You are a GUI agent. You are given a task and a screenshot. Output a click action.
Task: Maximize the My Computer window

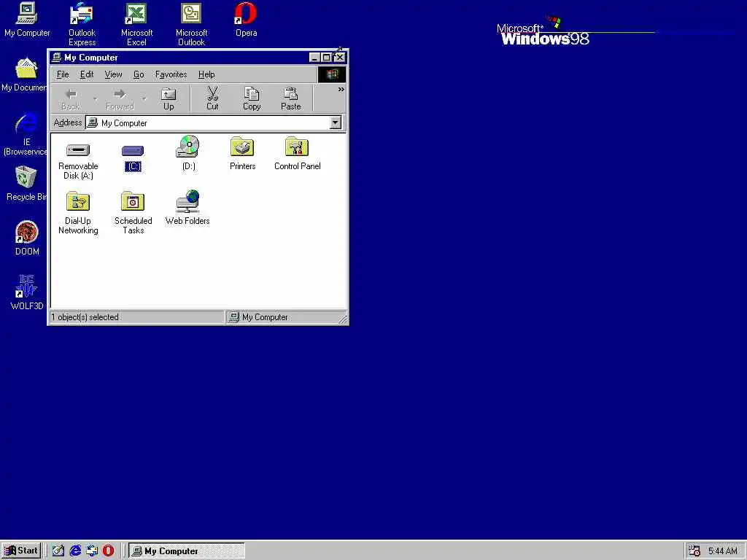(x=326, y=58)
